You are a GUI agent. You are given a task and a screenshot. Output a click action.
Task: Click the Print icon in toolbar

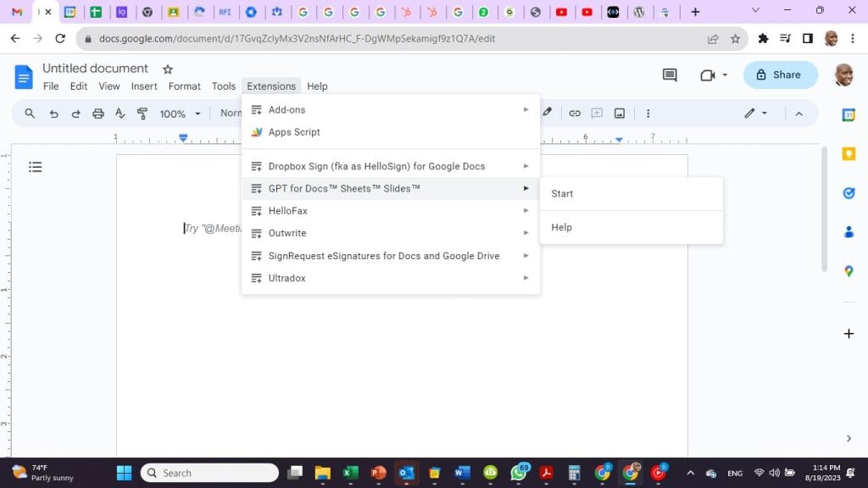click(98, 114)
